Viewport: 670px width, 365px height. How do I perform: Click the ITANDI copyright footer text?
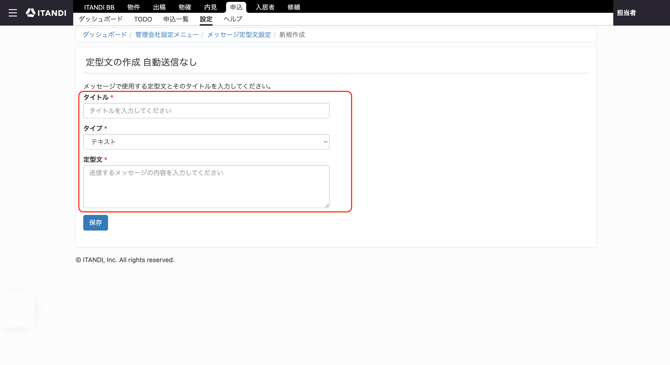click(125, 260)
